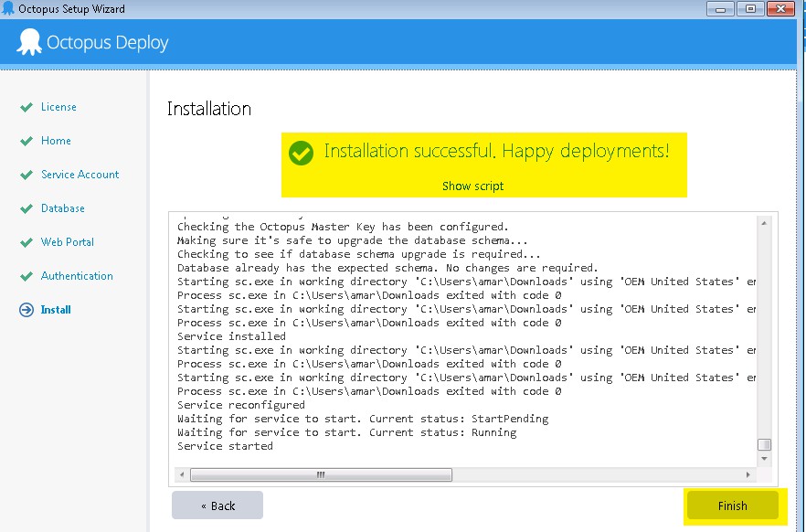The height and width of the screenshot is (532, 806).
Task: Click the Finish button
Action: (x=733, y=505)
